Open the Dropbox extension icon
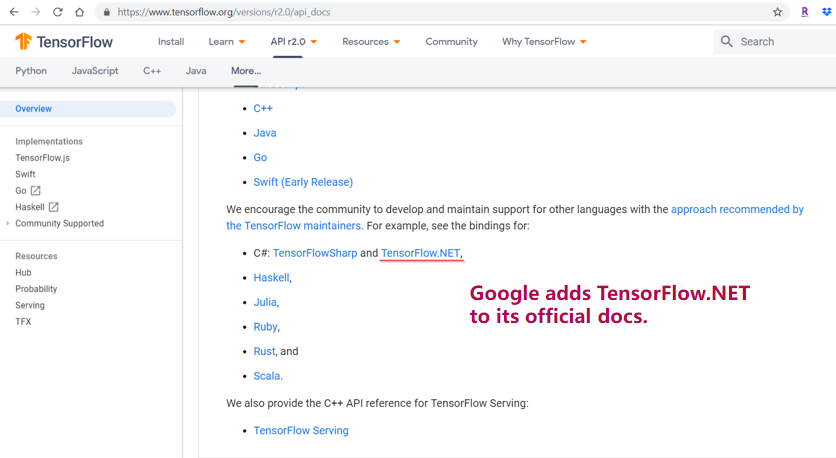The height and width of the screenshot is (458, 836). 826,12
